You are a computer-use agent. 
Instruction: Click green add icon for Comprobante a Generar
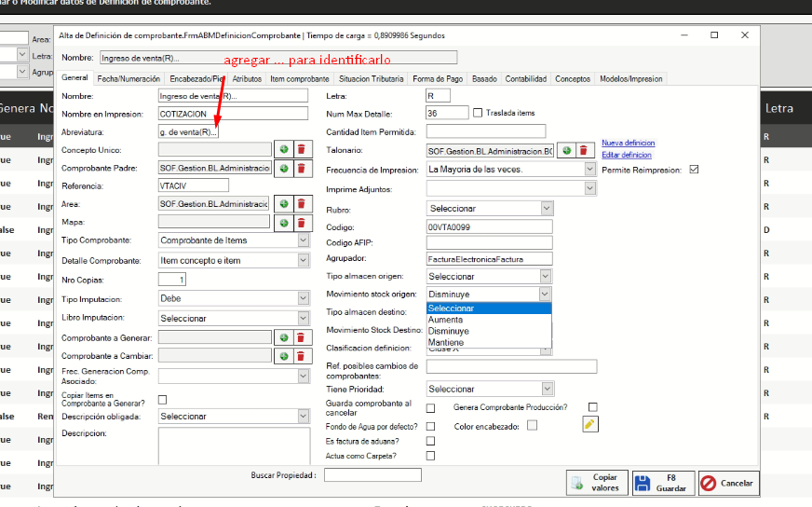(284, 337)
